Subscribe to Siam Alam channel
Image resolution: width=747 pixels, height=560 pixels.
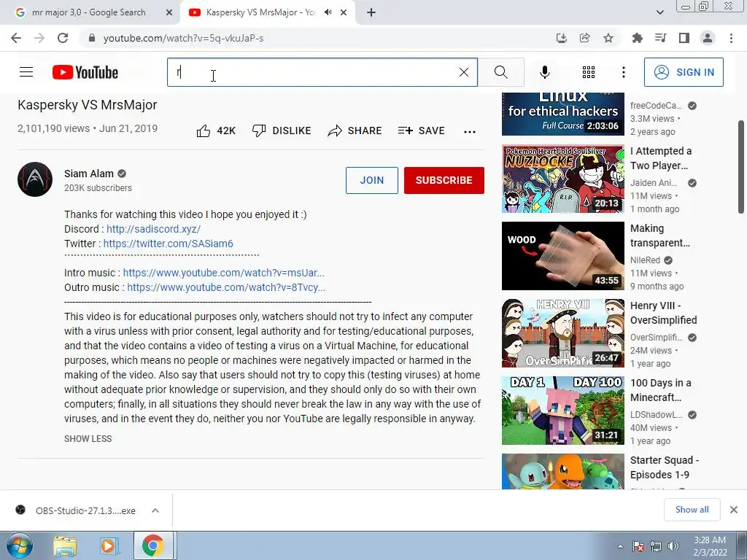tap(444, 181)
